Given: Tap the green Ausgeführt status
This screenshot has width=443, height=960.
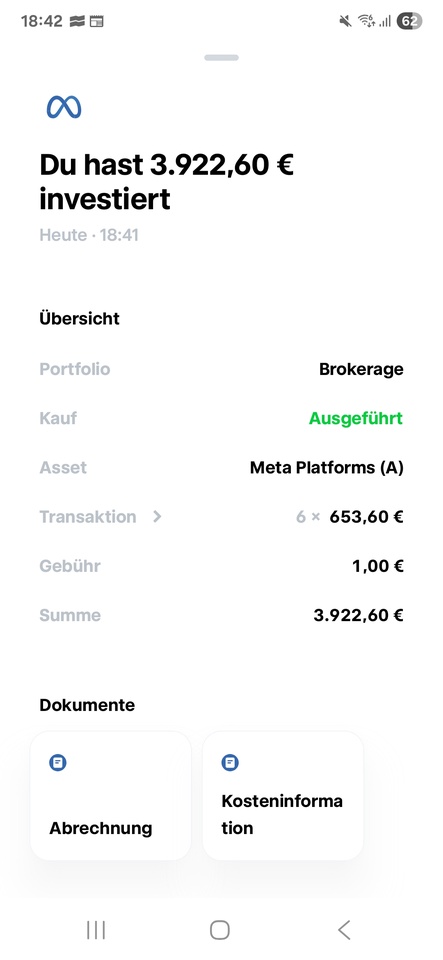Looking at the screenshot, I should tap(356, 419).
